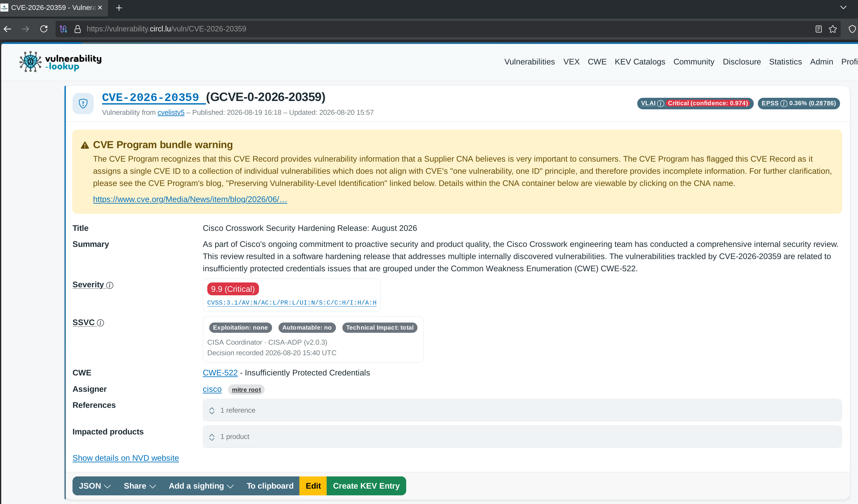Click the EPSS info icon
858x504 pixels.
point(784,104)
